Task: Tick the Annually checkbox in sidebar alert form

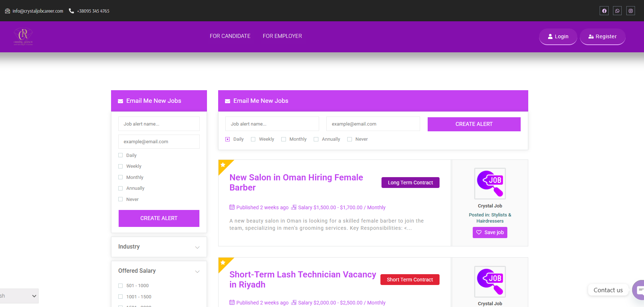Action: pyautogui.click(x=120, y=188)
